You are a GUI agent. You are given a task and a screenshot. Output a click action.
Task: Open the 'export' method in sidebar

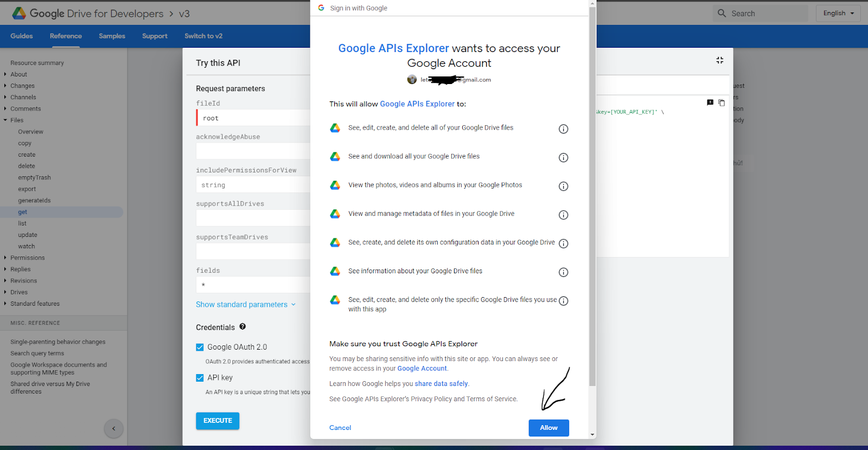point(27,189)
